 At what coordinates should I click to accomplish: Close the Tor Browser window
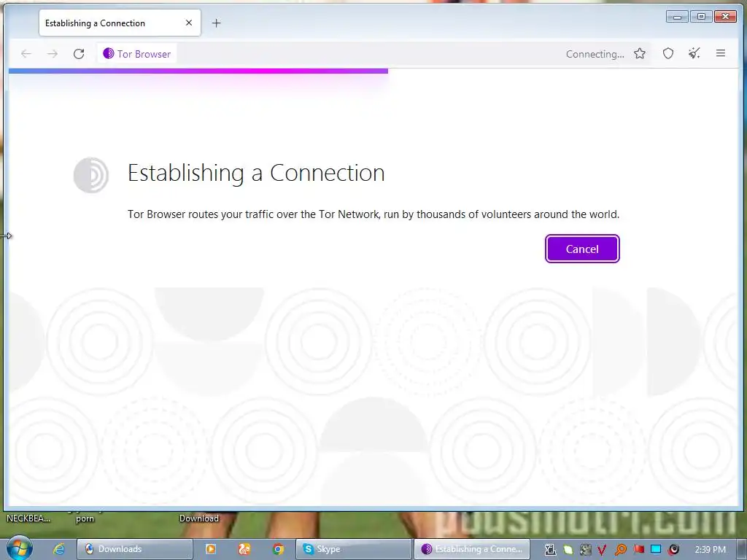725,17
